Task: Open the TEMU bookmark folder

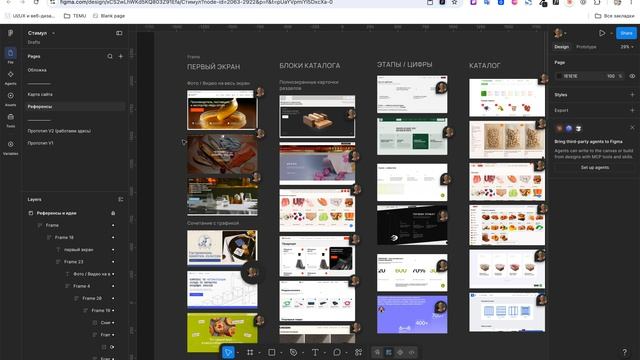Action: 75,16
